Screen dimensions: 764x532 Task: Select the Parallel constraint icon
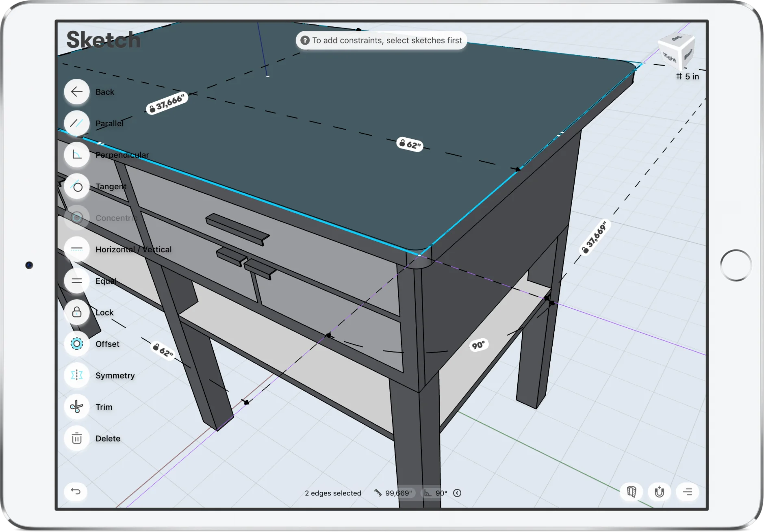(76, 123)
